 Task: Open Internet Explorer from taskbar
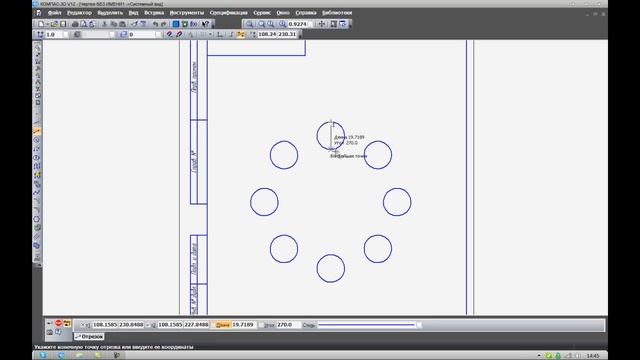click(x=61, y=356)
